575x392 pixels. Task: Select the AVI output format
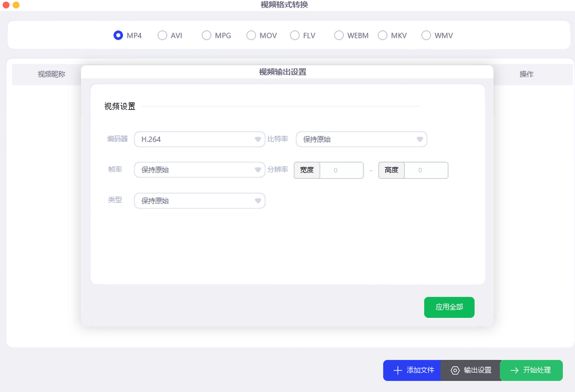162,35
